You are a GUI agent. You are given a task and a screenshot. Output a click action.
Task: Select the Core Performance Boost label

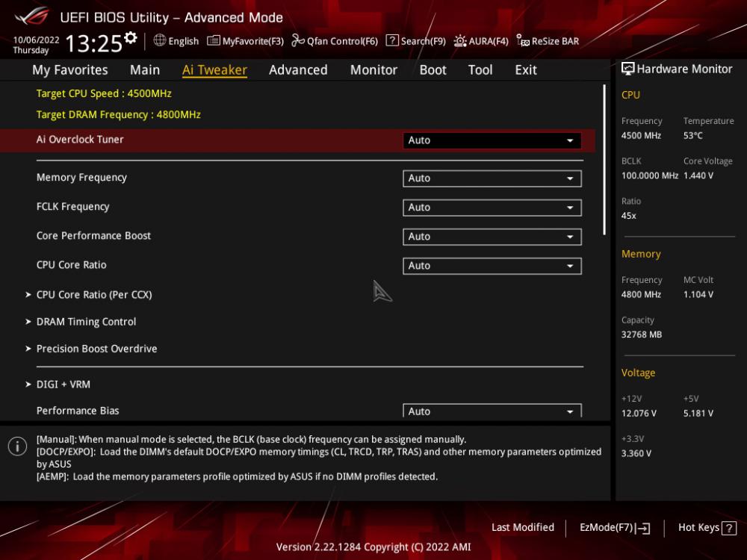pos(93,236)
